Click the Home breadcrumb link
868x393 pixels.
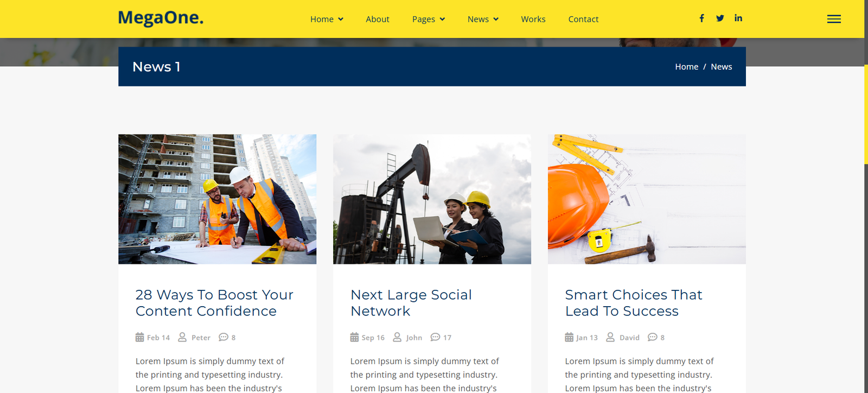pyautogui.click(x=686, y=67)
